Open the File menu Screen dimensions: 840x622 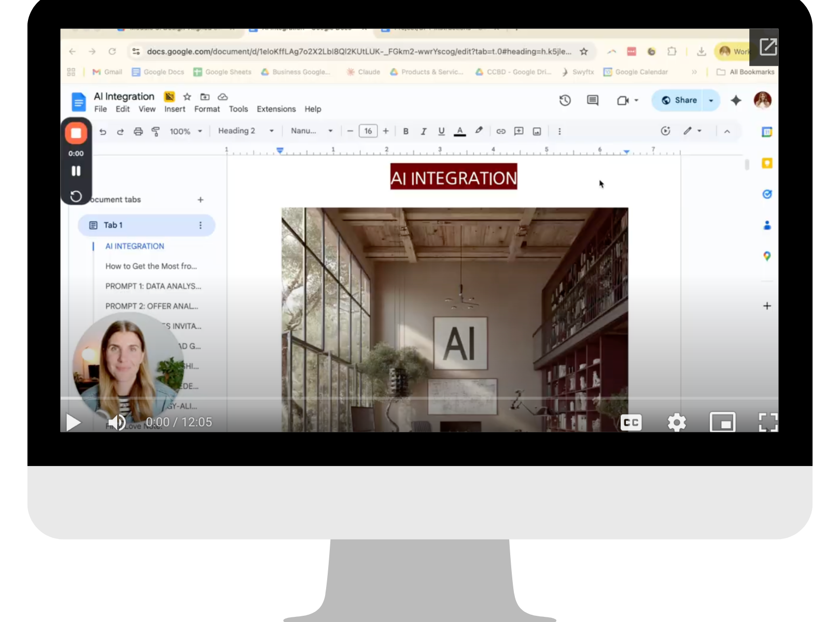click(101, 109)
